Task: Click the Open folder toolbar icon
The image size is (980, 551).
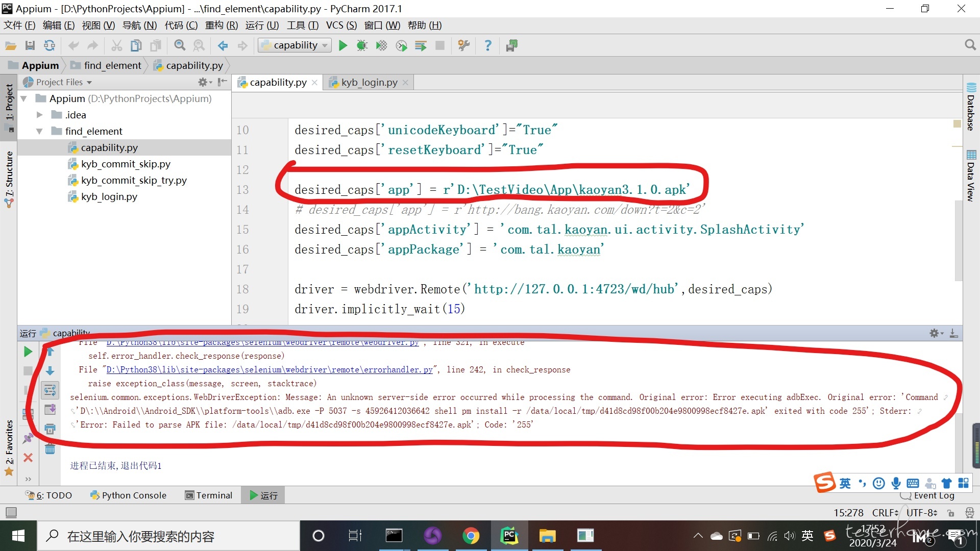Action: click(11, 46)
